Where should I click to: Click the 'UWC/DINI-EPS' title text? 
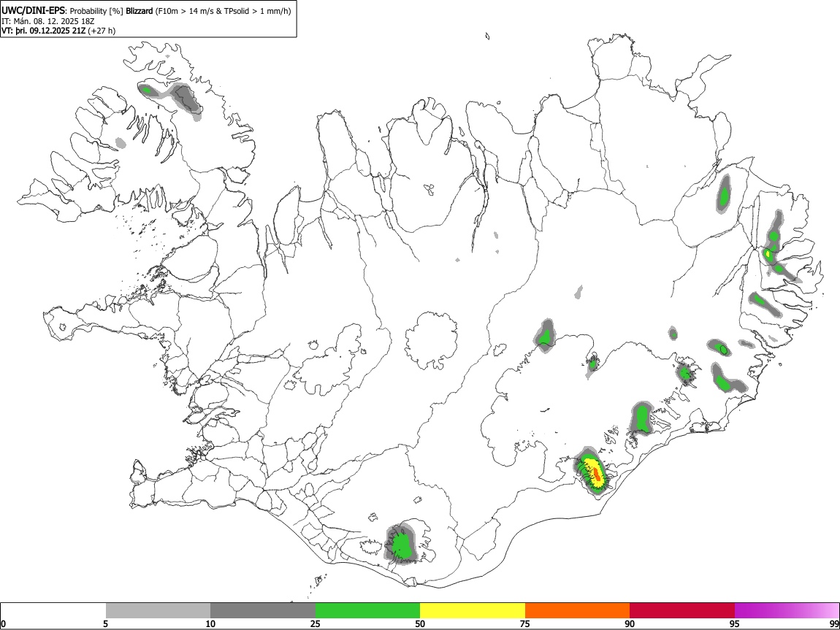click(x=34, y=11)
